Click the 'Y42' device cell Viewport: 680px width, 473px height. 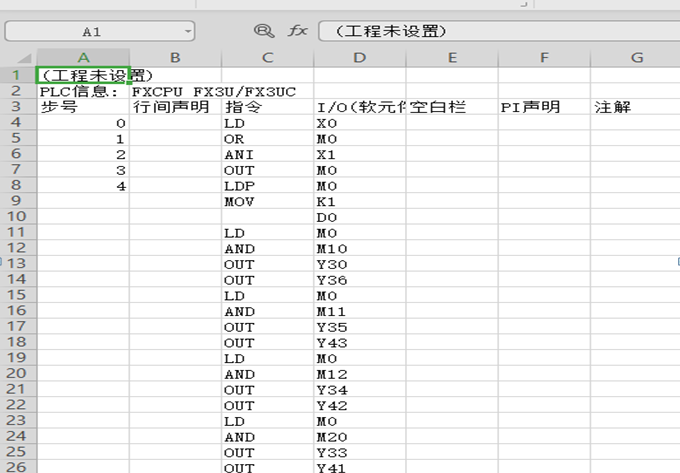pos(360,405)
